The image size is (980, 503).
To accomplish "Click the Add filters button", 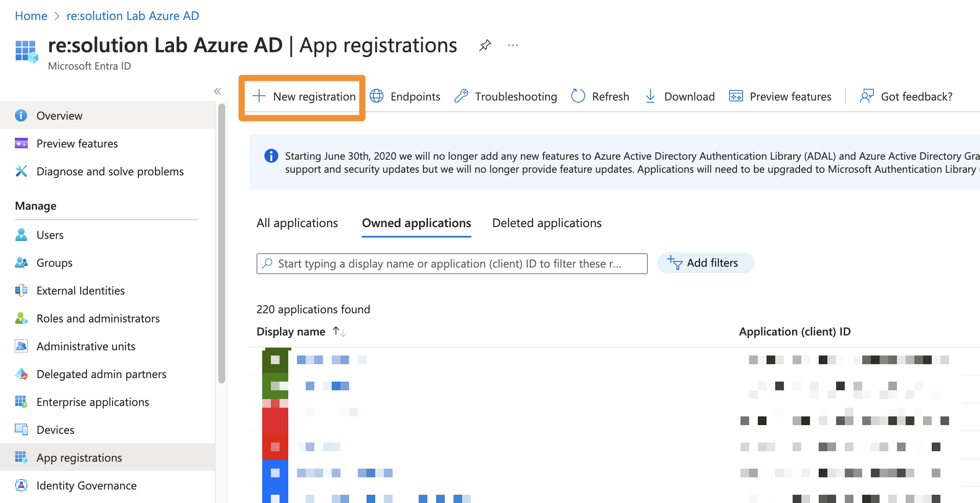I will click(706, 263).
